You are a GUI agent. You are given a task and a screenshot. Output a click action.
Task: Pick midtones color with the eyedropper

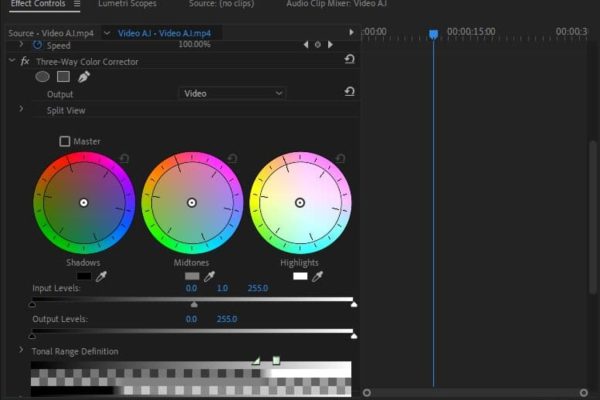pos(209,276)
